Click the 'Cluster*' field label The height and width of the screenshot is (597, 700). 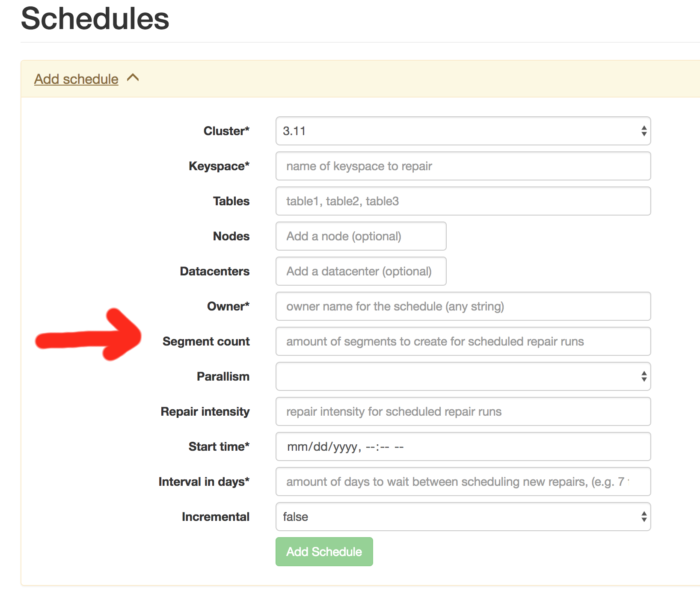226,131
